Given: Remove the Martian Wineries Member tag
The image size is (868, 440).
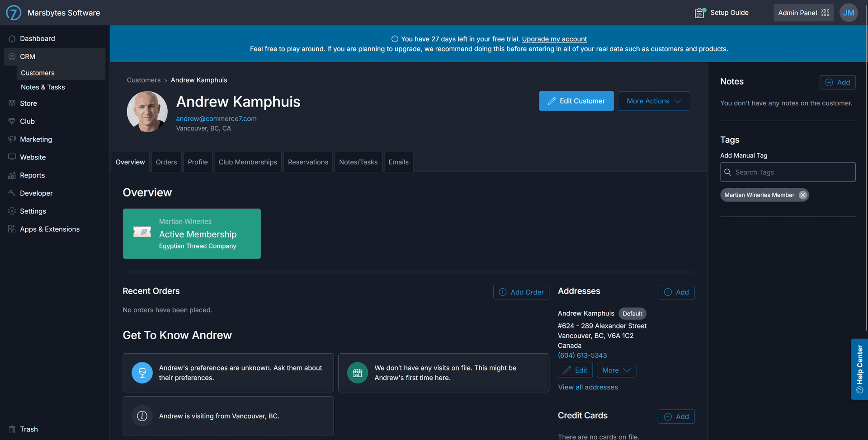Looking at the screenshot, I should [802, 195].
